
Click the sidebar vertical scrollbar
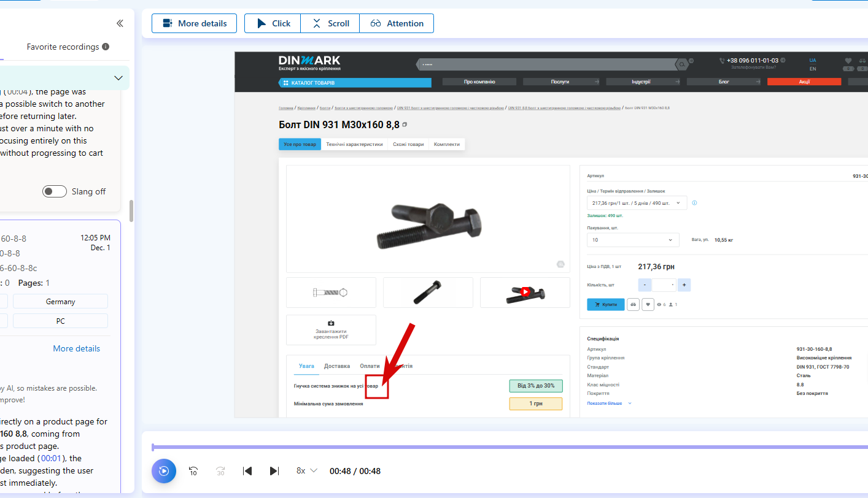pyautogui.click(x=131, y=212)
